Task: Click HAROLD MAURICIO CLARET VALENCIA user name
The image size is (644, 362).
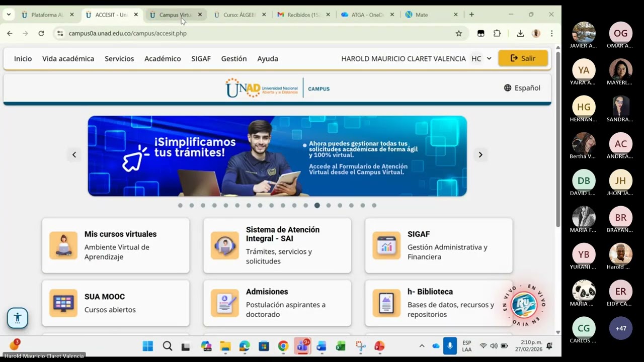Action: tap(404, 59)
